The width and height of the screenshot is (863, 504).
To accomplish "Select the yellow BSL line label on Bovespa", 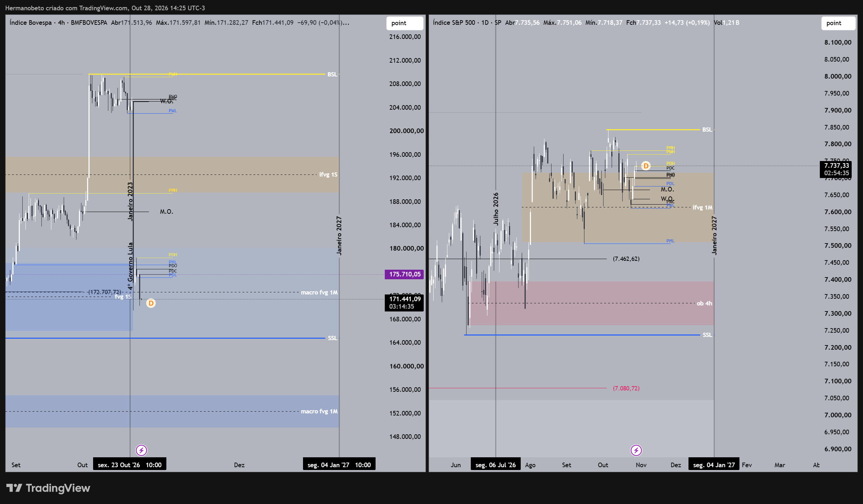I will tap(332, 74).
